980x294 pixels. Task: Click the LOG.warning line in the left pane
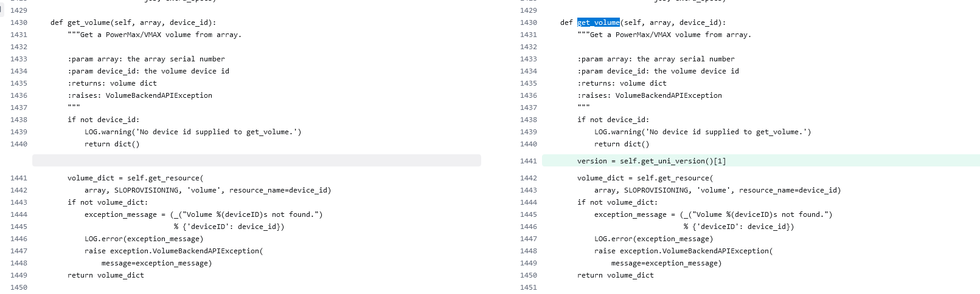193,132
